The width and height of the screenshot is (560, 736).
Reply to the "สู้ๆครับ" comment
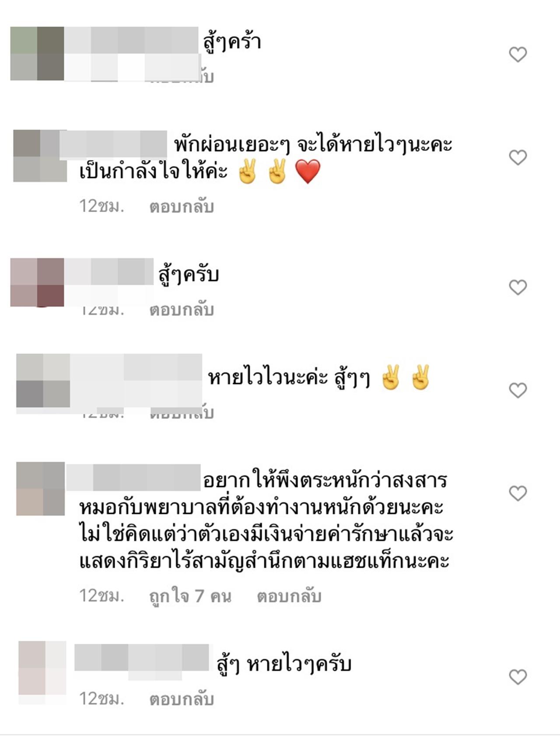tap(182, 310)
